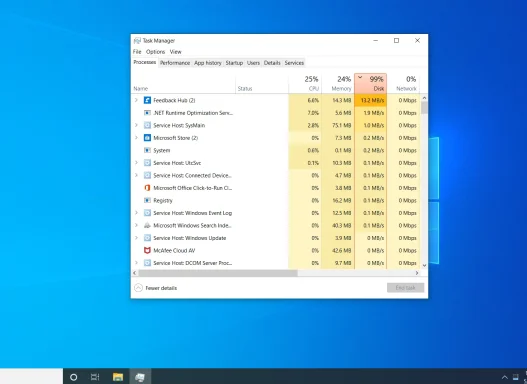The height and width of the screenshot is (384, 527).
Task: Select the McAfee Cloud AV process name
Action: point(174,250)
